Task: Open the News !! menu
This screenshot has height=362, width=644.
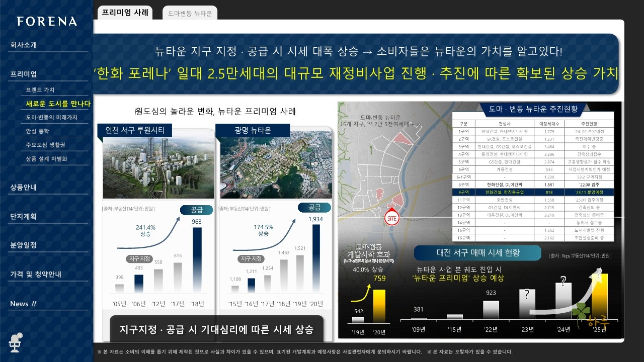Action: (x=23, y=304)
